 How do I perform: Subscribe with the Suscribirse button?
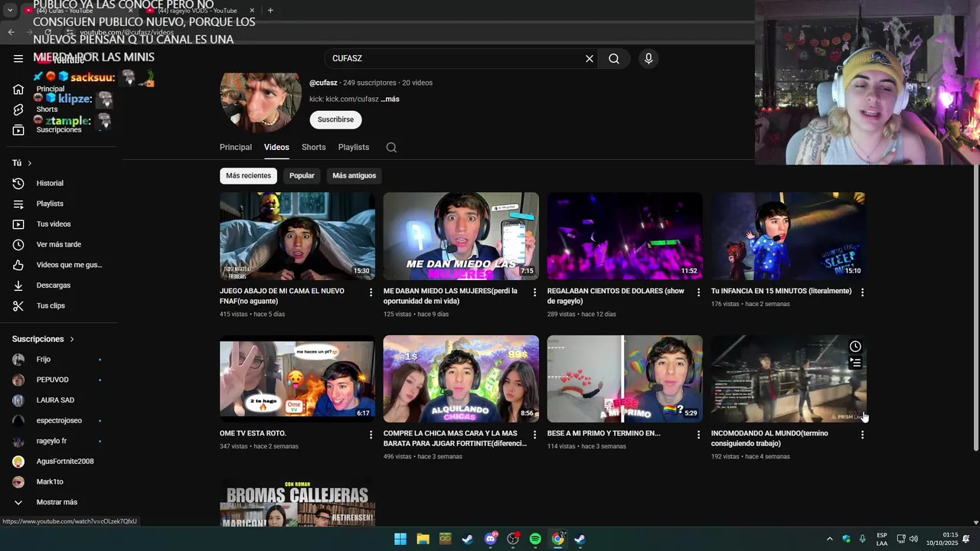point(335,119)
